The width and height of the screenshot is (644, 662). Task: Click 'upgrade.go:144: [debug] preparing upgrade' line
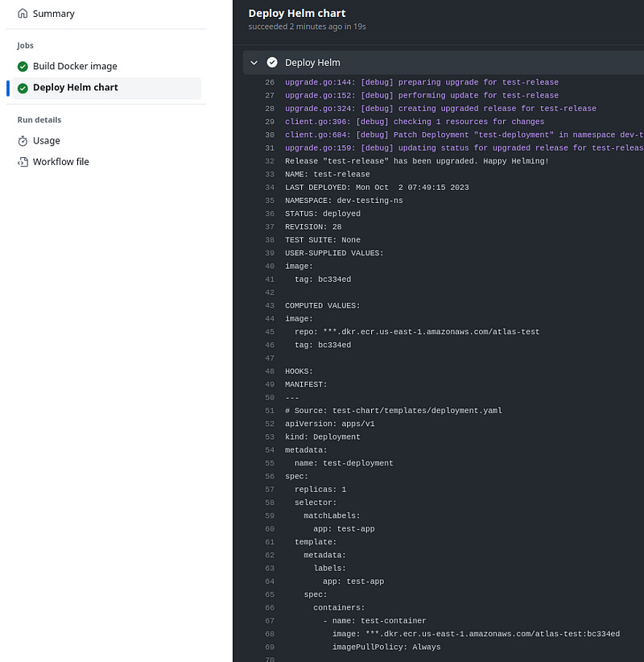coord(422,82)
